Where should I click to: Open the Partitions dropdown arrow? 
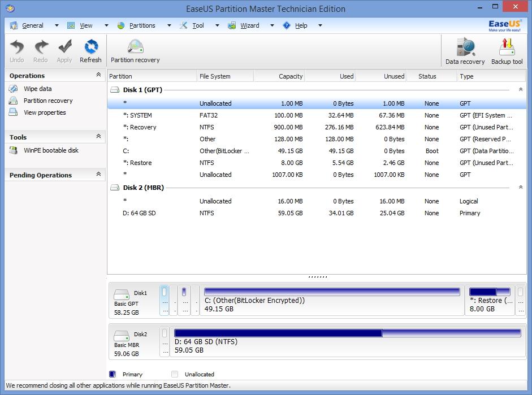pyautogui.click(x=169, y=25)
